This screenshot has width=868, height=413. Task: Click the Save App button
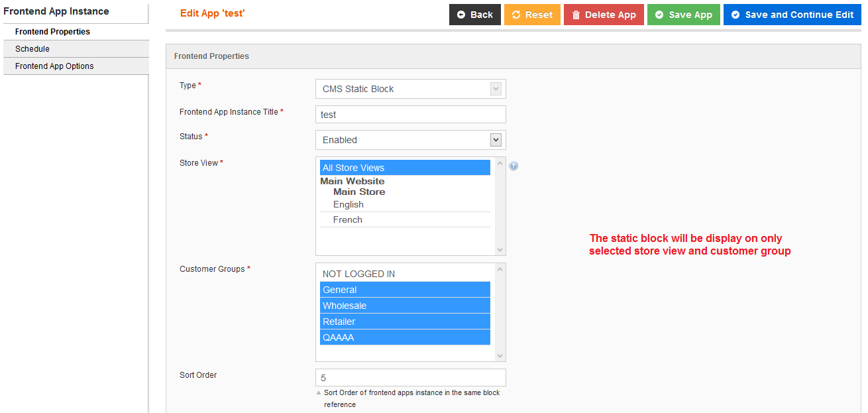click(x=684, y=14)
